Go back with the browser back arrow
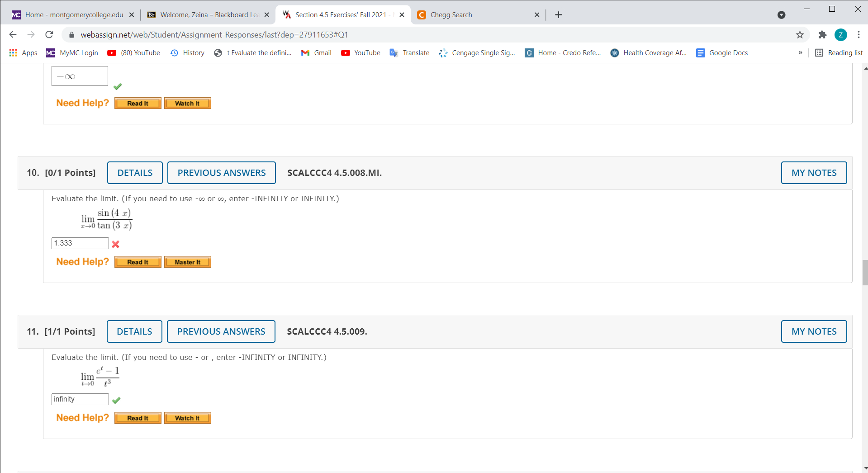Screen dimensions: 868x473 (x=13, y=34)
